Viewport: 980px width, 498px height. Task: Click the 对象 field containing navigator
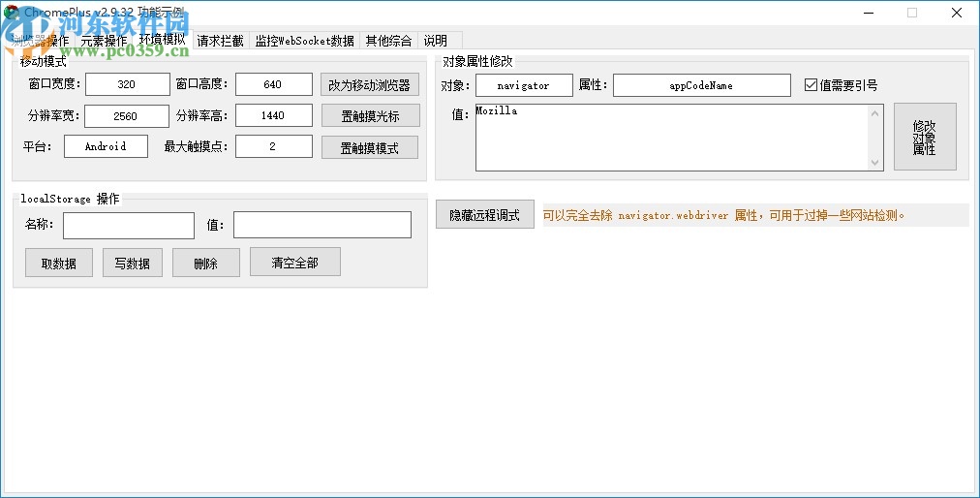(x=524, y=85)
